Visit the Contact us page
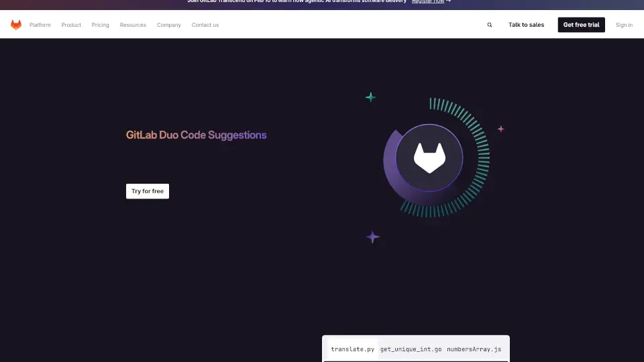This screenshot has width=644, height=362. pos(205,25)
